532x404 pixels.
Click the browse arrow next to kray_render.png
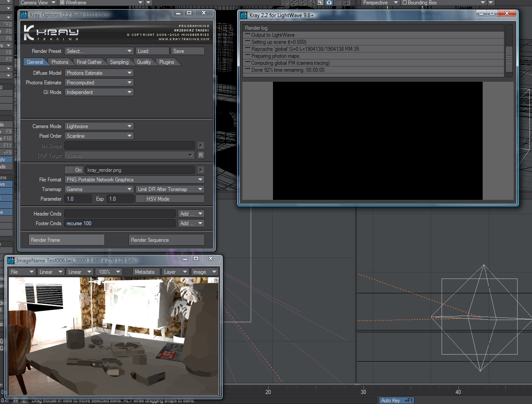click(x=200, y=170)
